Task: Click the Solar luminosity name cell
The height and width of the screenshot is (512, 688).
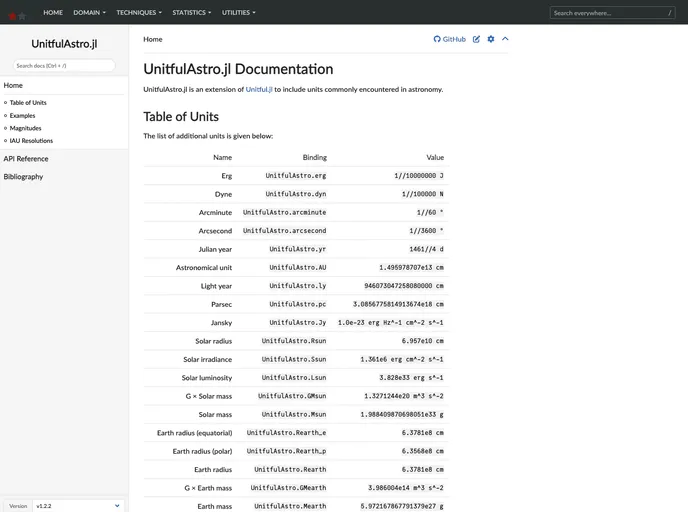Action: pos(207,378)
